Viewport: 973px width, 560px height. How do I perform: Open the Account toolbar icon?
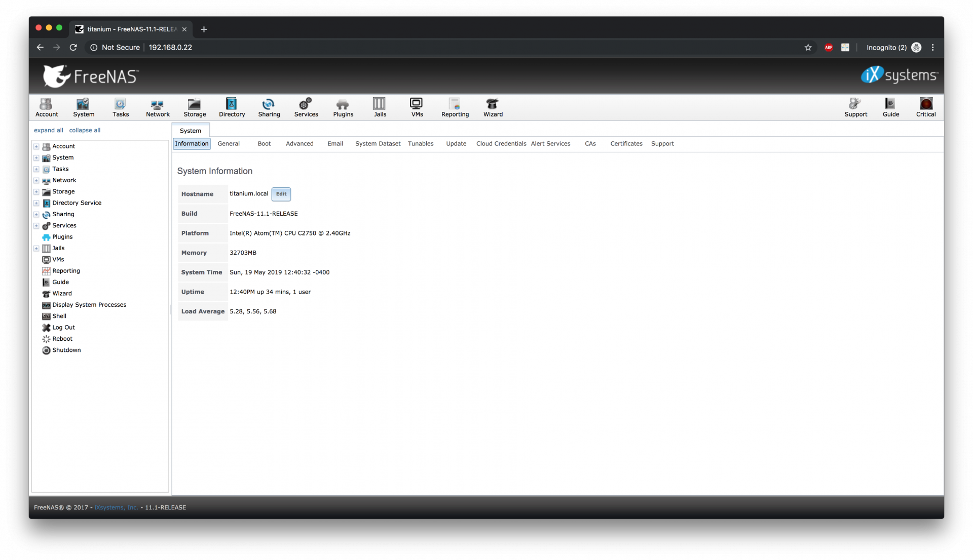47,107
